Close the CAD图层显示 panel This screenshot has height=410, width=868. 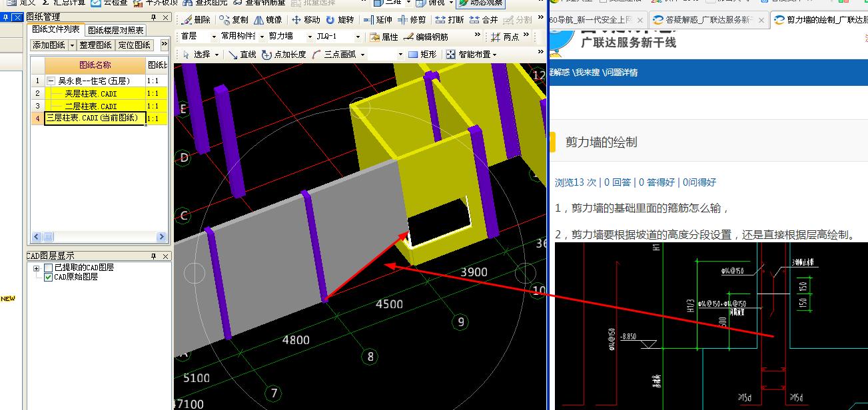166,256
